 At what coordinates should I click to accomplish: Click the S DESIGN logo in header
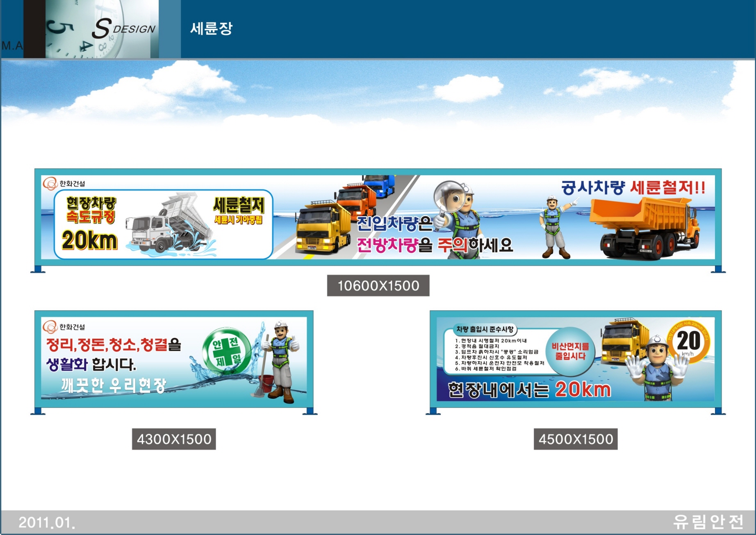point(123,29)
